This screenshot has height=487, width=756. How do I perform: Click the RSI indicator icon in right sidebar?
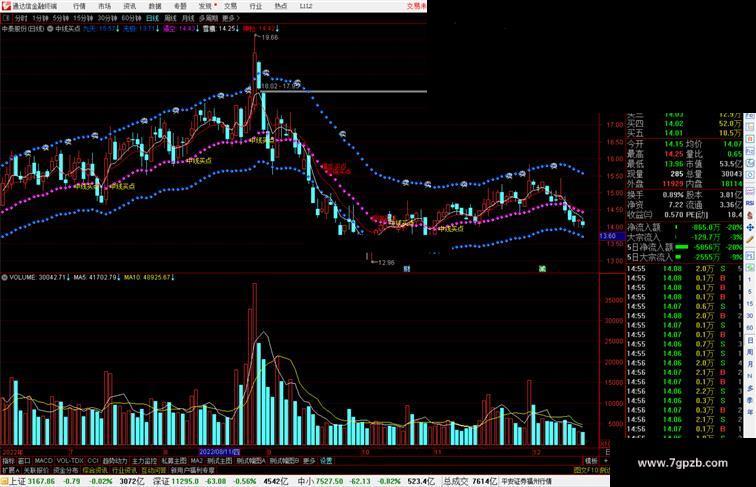(750, 203)
